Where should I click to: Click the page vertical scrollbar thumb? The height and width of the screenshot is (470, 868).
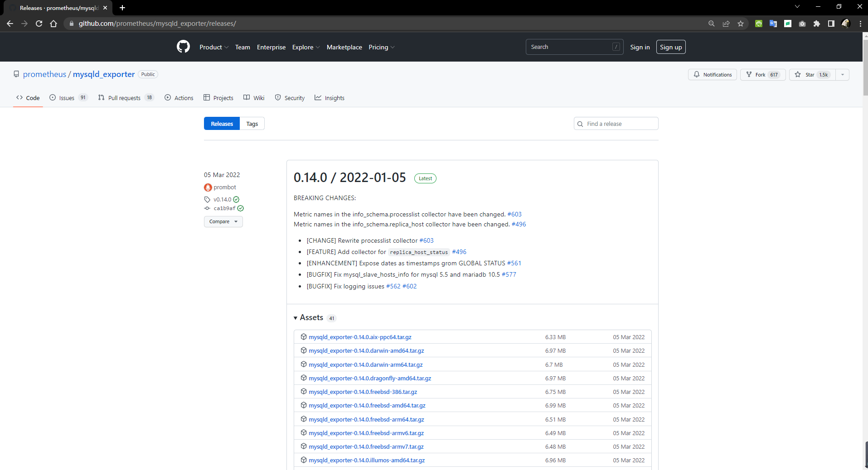click(x=865, y=67)
